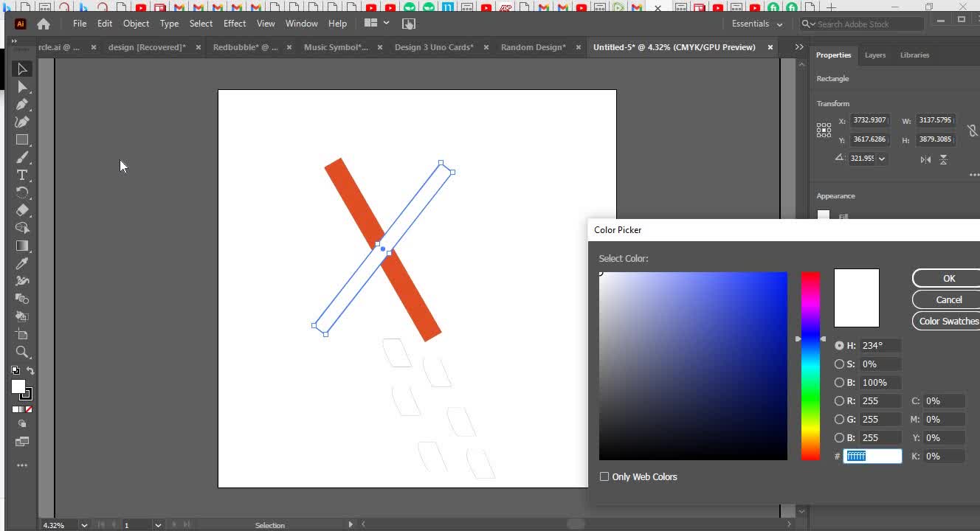Click the C cyan percentage field

pos(945,400)
